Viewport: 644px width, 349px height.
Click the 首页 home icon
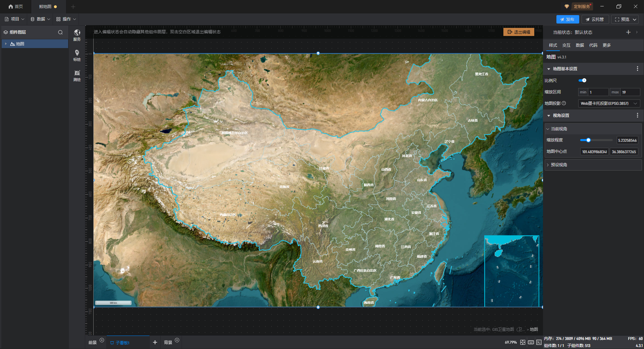(x=11, y=6)
